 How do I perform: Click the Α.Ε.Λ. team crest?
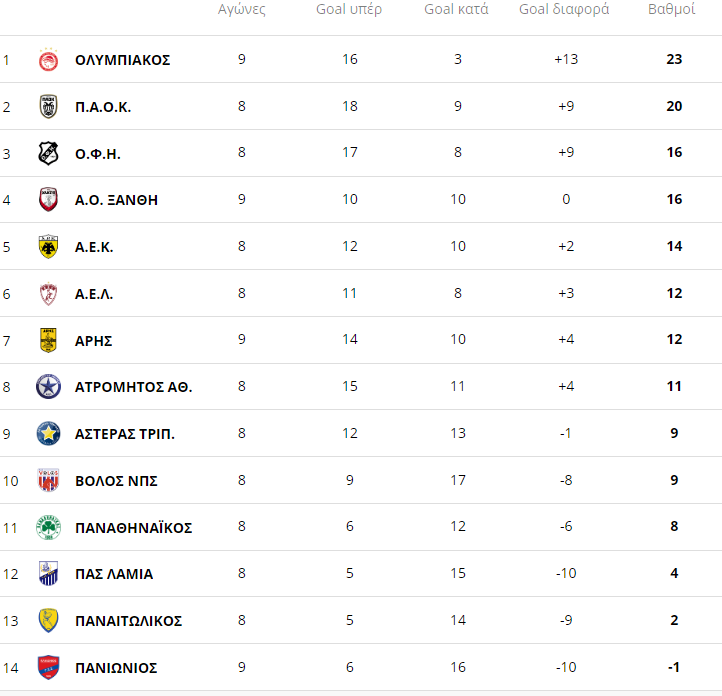point(48,294)
